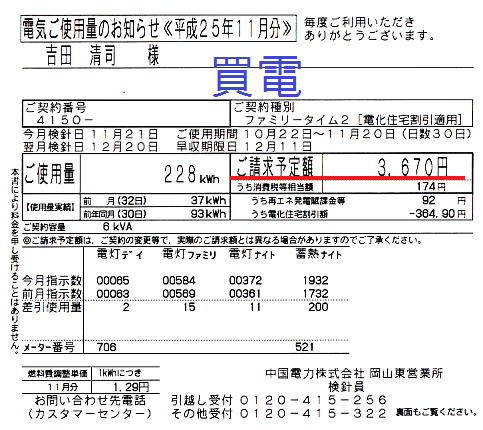Viewport: 483px width, 430px height.
Task: Click "早収期限日 12月11日"
Action: [x=244, y=146]
